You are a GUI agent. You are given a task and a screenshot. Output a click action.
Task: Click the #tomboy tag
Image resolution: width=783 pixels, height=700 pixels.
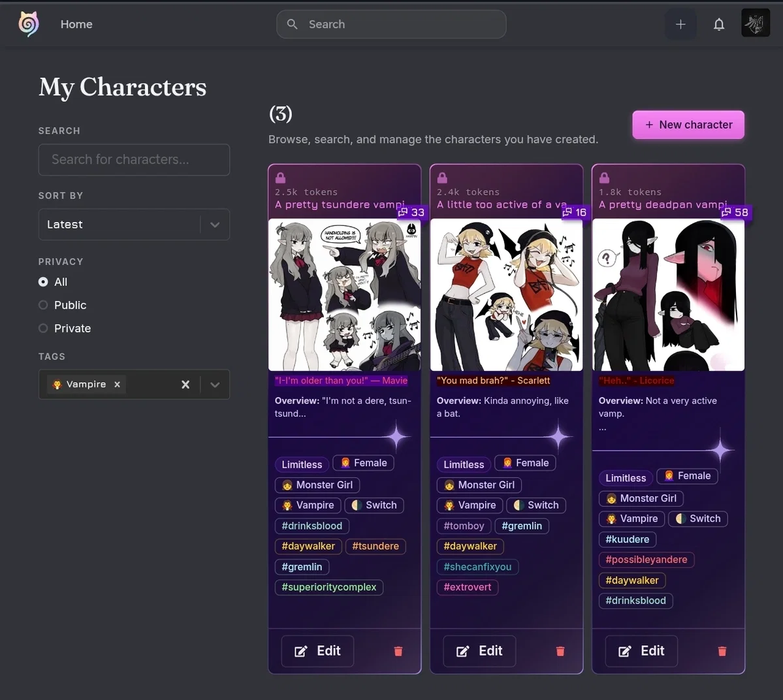tap(464, 526)
